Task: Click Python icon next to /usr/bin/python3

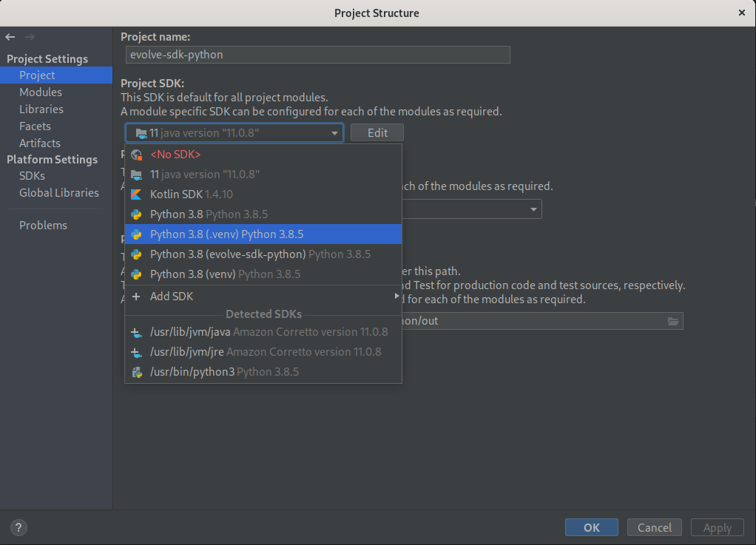Action: (x=136, y=372)
